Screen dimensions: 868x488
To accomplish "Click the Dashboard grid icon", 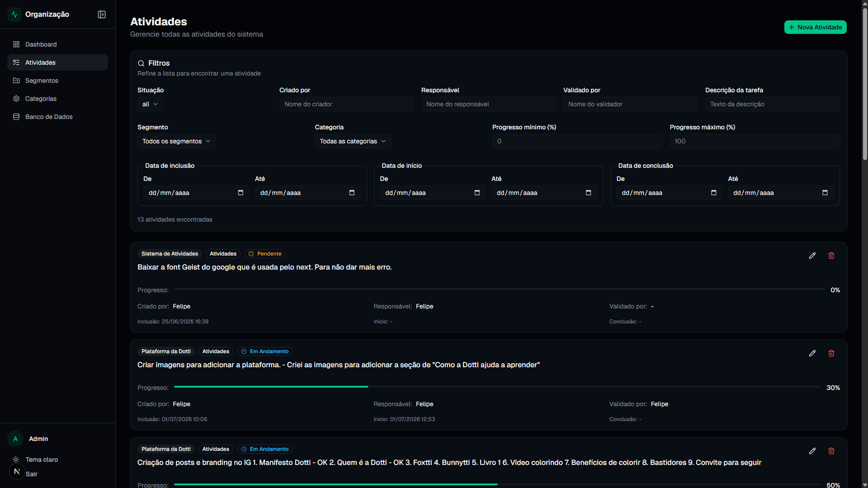I will (16, 44).
